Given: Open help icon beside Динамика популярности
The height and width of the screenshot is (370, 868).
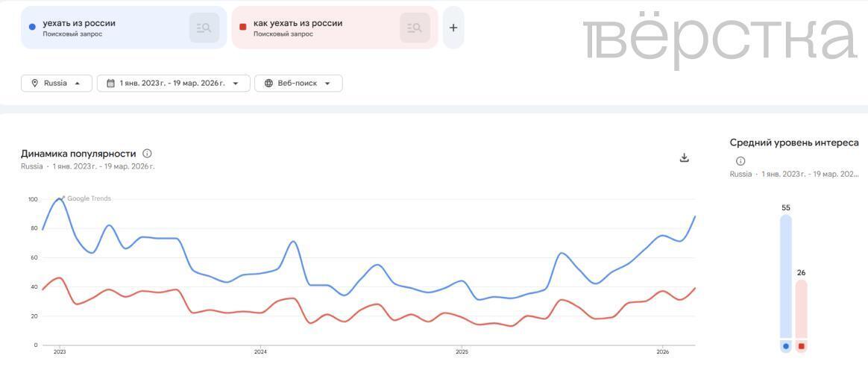Looking at the screenshot, I should 147,154.
